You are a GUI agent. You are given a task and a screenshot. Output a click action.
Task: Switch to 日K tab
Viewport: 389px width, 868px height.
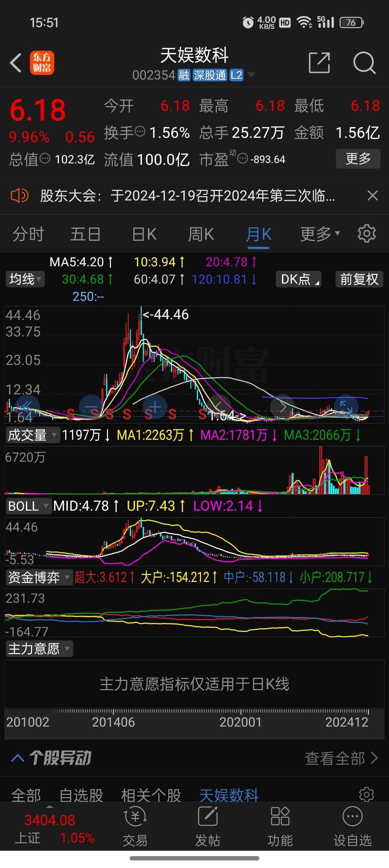[x=144, y=234]
